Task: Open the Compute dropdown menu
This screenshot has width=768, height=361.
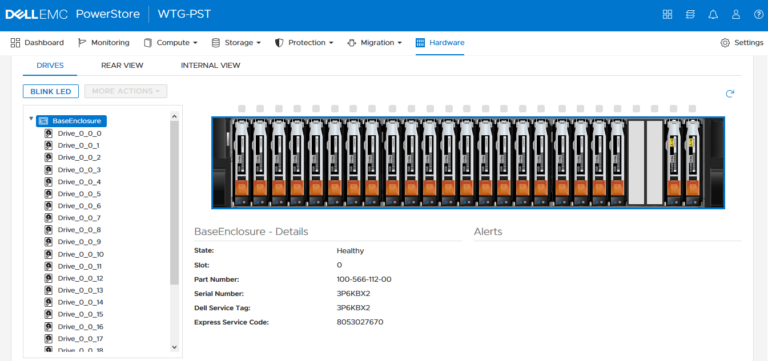Action: click(170, 43)
